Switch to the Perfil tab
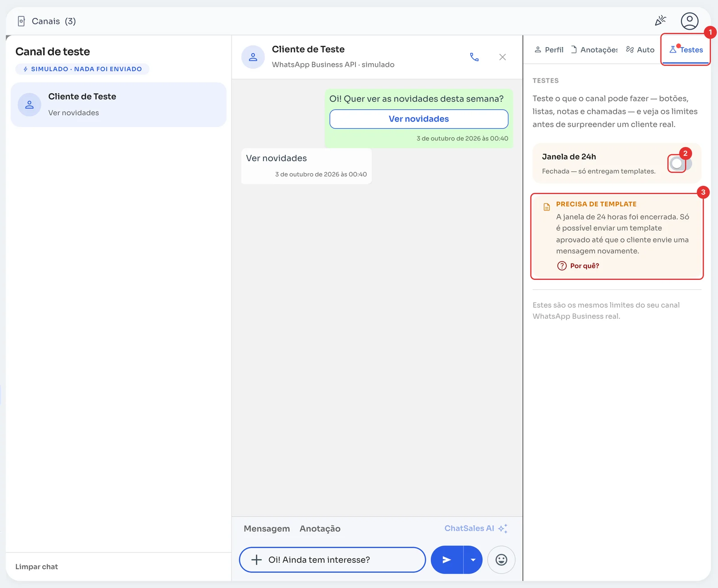 click(x=549, y=50)
